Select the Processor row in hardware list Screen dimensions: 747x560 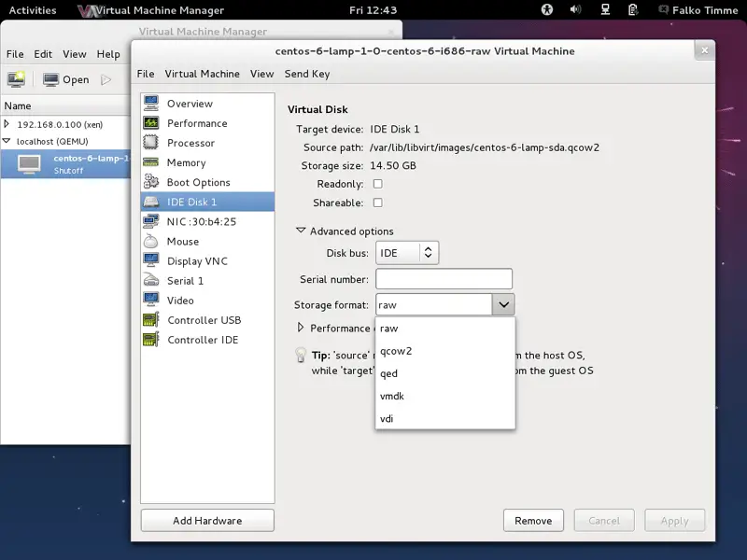(x=207, y=143)
